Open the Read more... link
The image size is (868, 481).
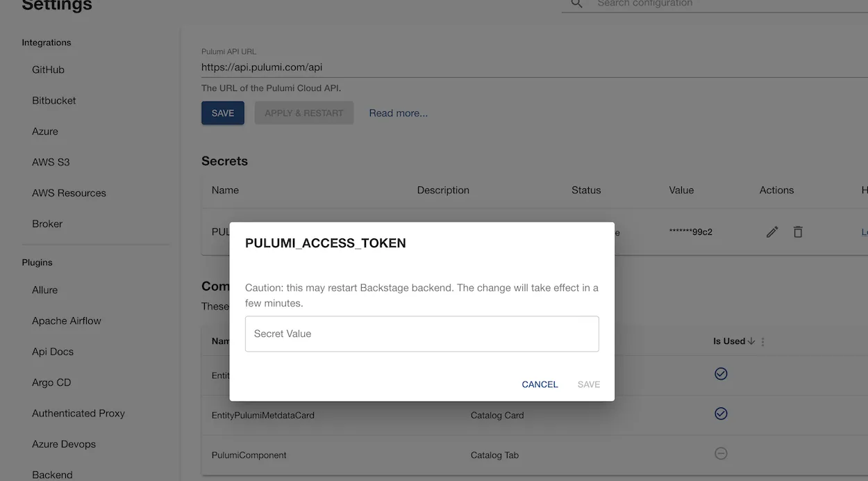[x=398, y=112]
